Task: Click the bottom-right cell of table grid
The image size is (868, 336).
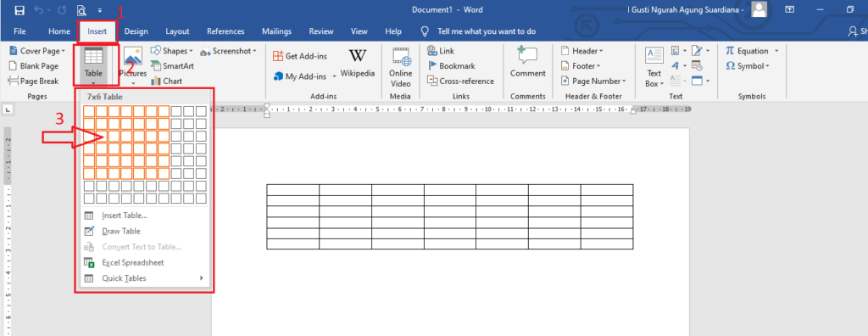Action: pyautogui.click(x=201, y=198)
